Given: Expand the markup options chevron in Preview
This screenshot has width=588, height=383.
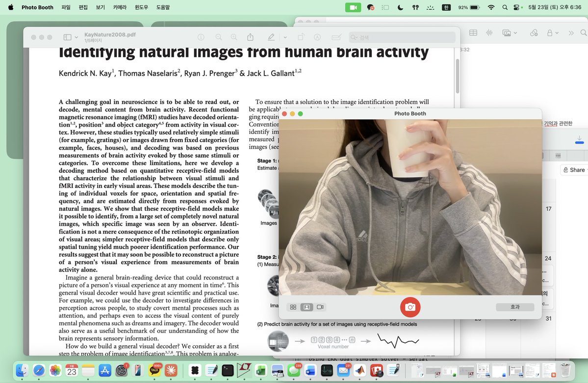Looking at the screenshot, I should 285,37.
